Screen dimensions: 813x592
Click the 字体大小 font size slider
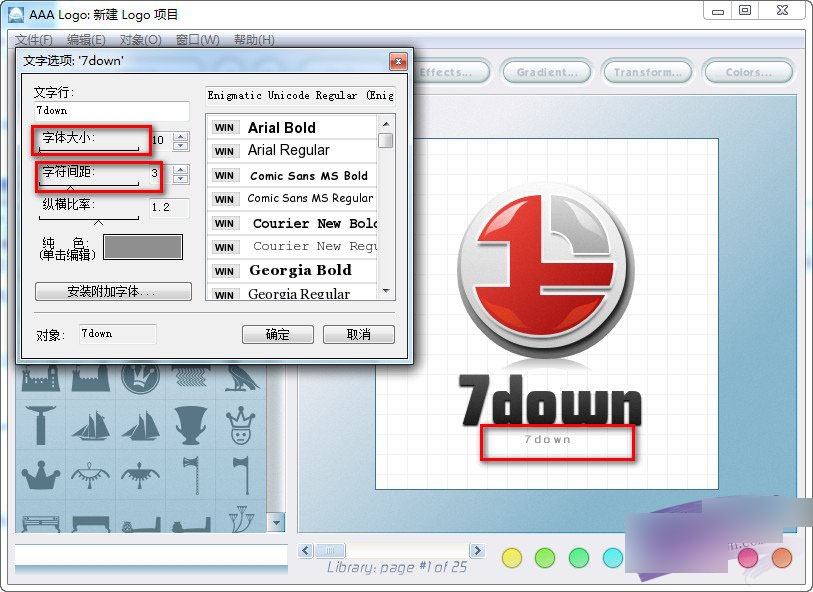[x=89, y=150]
